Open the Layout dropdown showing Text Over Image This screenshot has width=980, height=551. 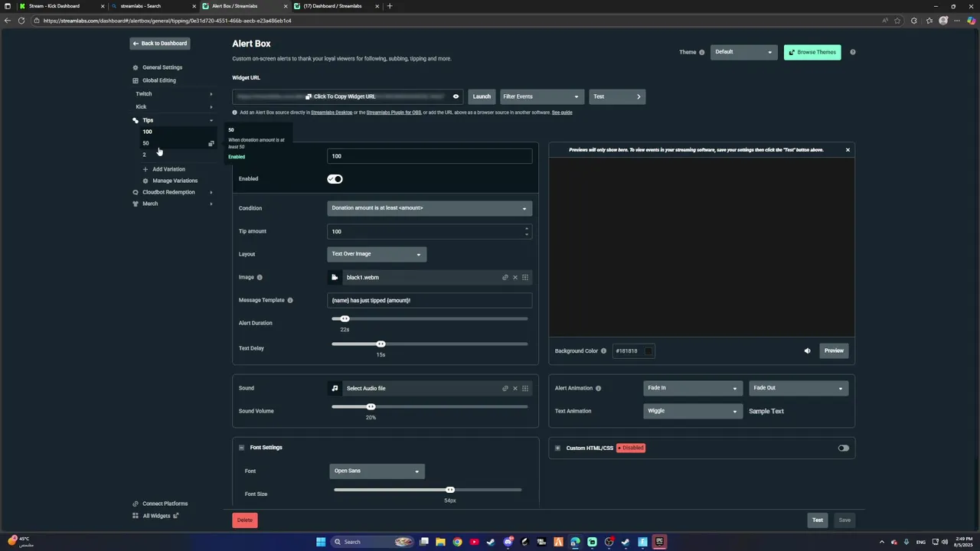click(377, 254)
